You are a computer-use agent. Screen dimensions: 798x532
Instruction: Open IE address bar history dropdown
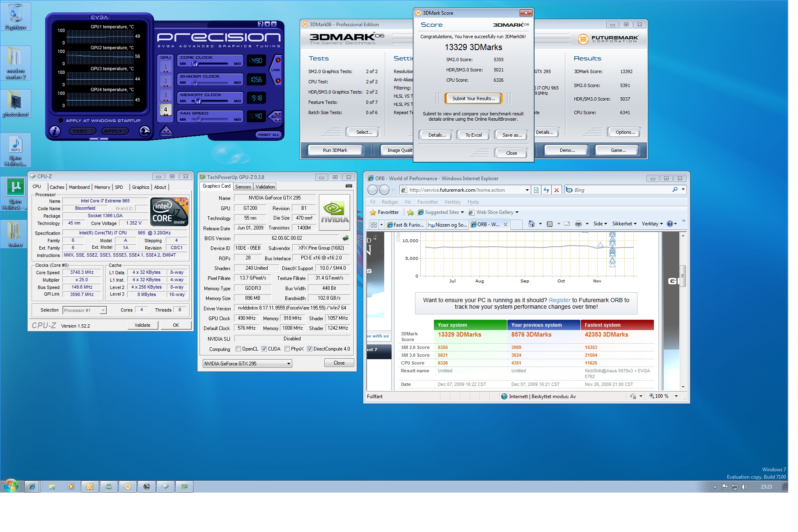click(x=527, y=190)
